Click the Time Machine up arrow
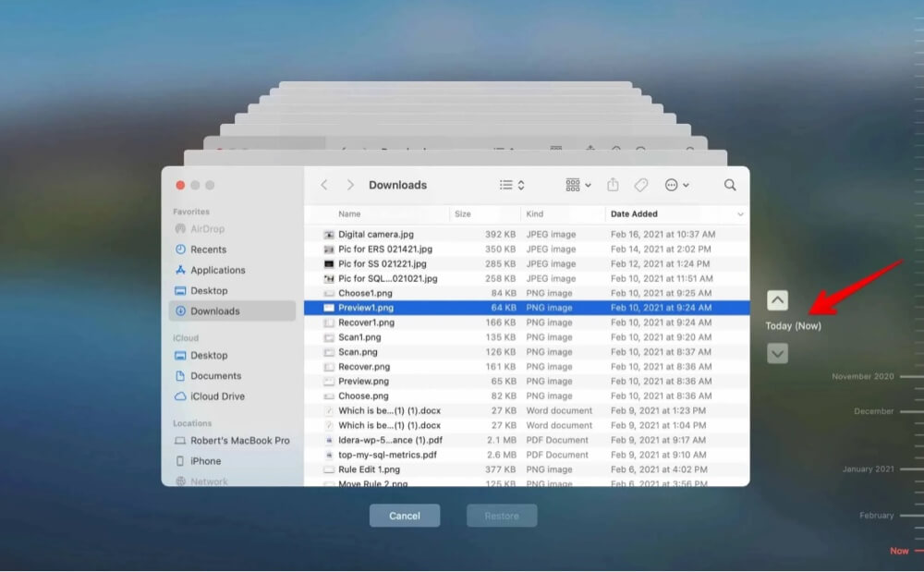Screen dimensions: 924x572 tap(777, 298)
